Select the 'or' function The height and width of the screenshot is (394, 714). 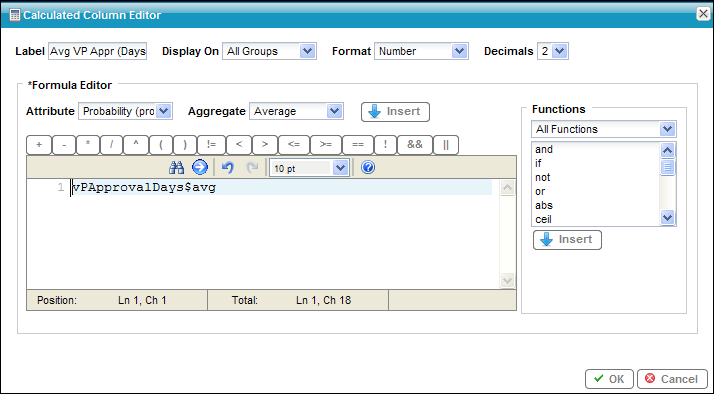click(x=540, y=191)
